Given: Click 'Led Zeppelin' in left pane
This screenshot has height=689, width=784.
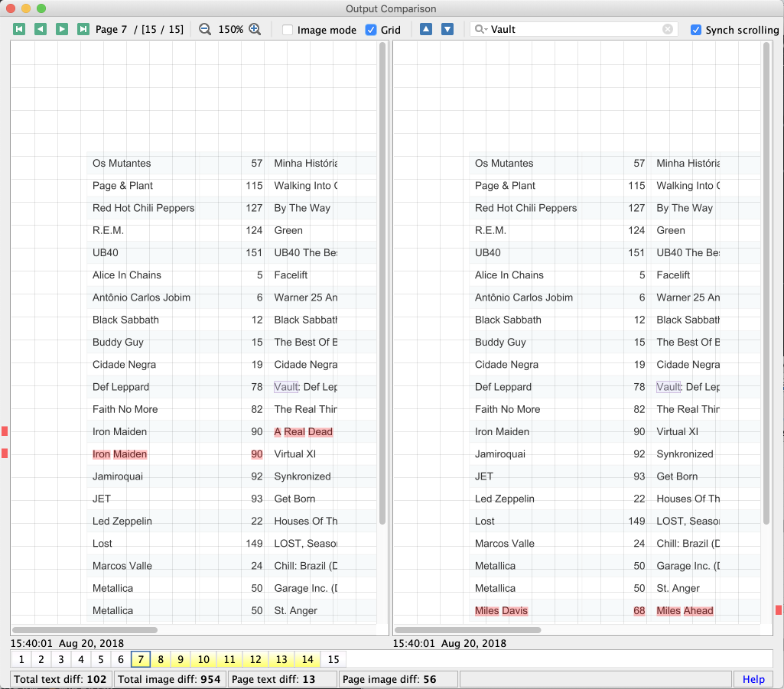Looking at the screenshot, I should tap(122, 521).
